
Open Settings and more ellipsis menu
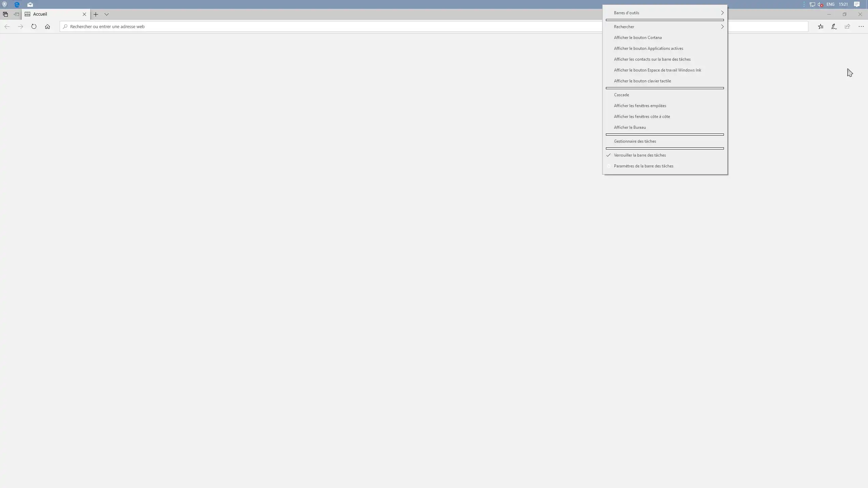click(861, 26)
